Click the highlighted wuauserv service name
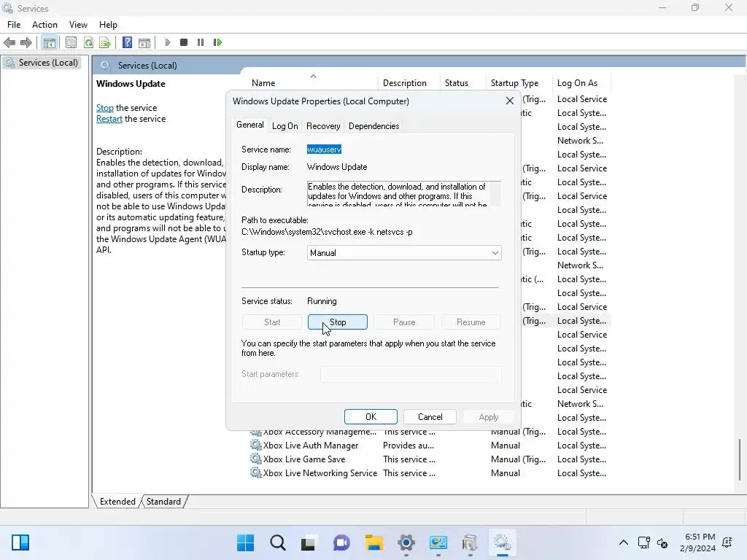 (324, 149)
